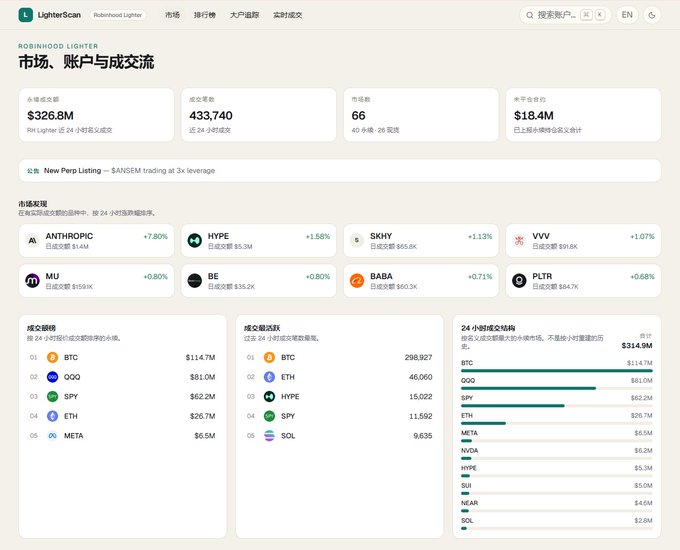Click SPY icon in 成交额榜 list
680x550 pixels.
click(52, 396)
